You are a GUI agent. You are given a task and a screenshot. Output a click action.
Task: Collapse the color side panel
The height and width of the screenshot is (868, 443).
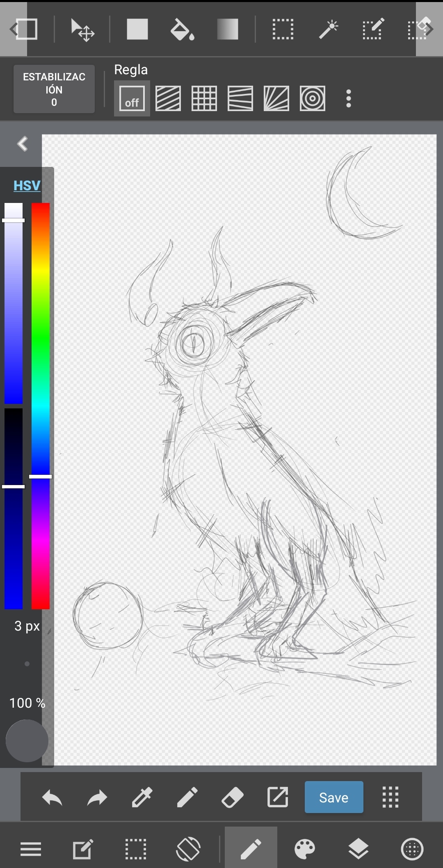[x=22, y=144]
